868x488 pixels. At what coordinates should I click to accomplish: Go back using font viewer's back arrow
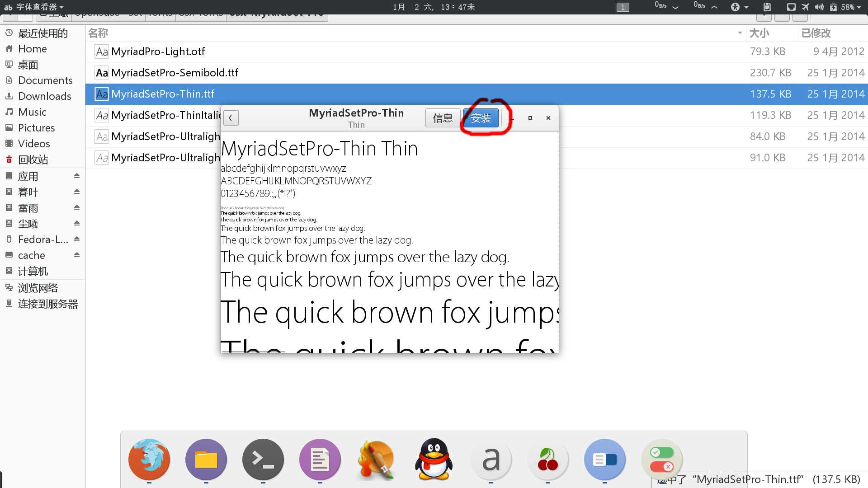pos(231,118)
